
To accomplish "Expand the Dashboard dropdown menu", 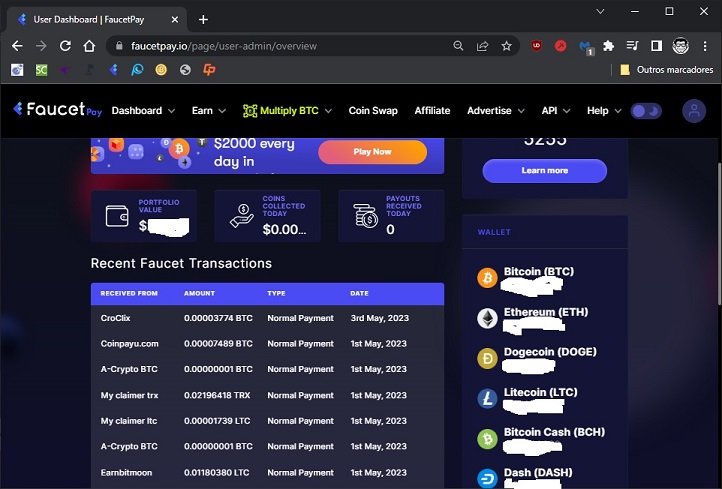I will pos(143,111).
